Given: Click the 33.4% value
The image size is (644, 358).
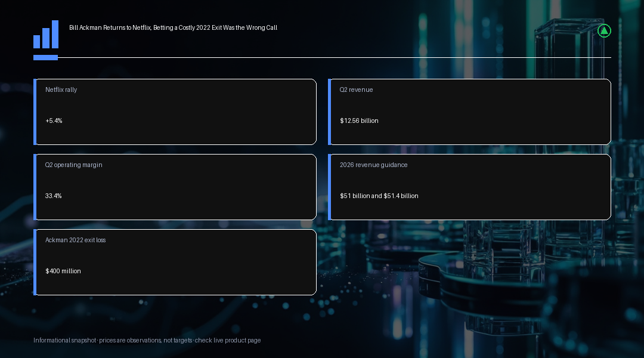Looking at the screenshot, I should point(54,196).
